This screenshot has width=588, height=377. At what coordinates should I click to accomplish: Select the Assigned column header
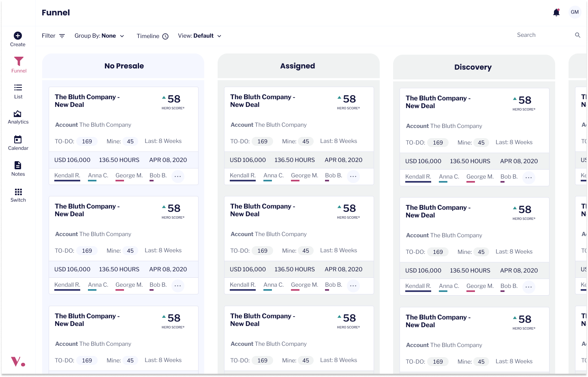click(x=298, y=66)
